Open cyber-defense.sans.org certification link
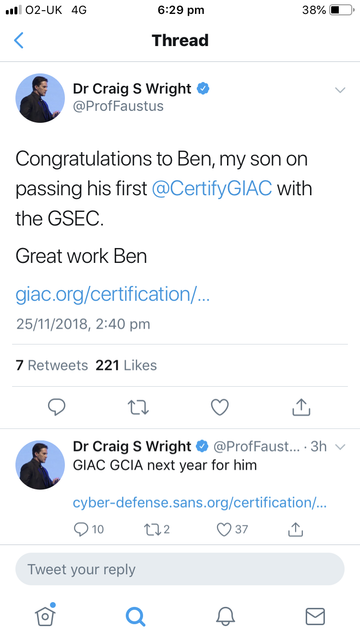 pyautogui.click(x=200, y=502)
